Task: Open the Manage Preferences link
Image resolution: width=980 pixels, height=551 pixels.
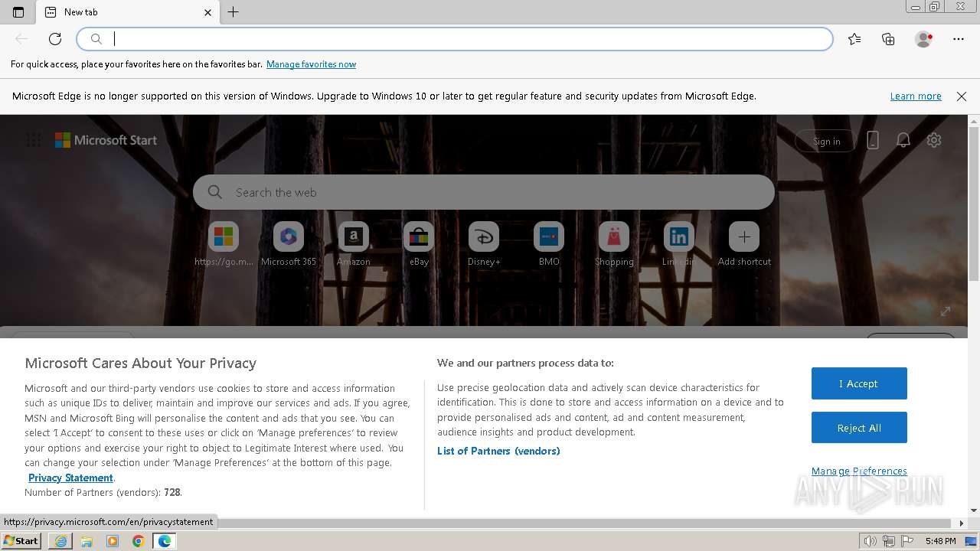Action: point(859,471)
